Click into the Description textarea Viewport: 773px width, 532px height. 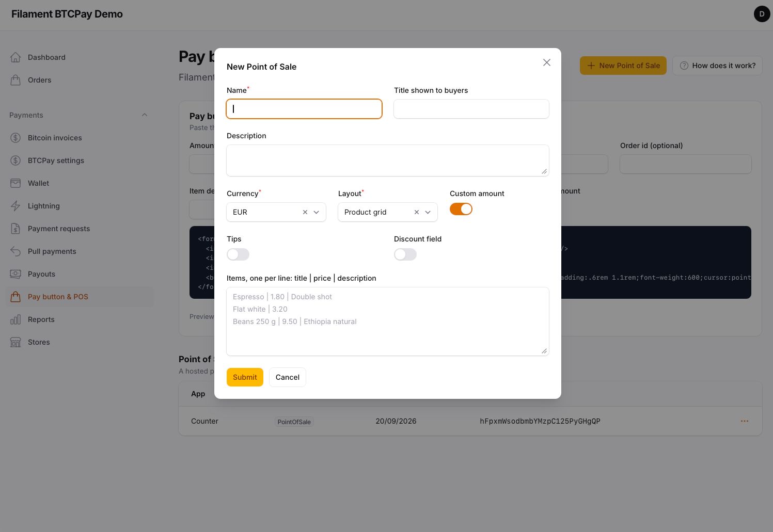tap(388, 160)
